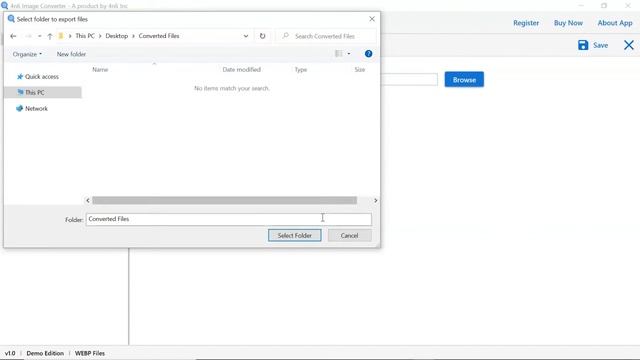
Task: Open the Register link in main window
Action: 526,23
